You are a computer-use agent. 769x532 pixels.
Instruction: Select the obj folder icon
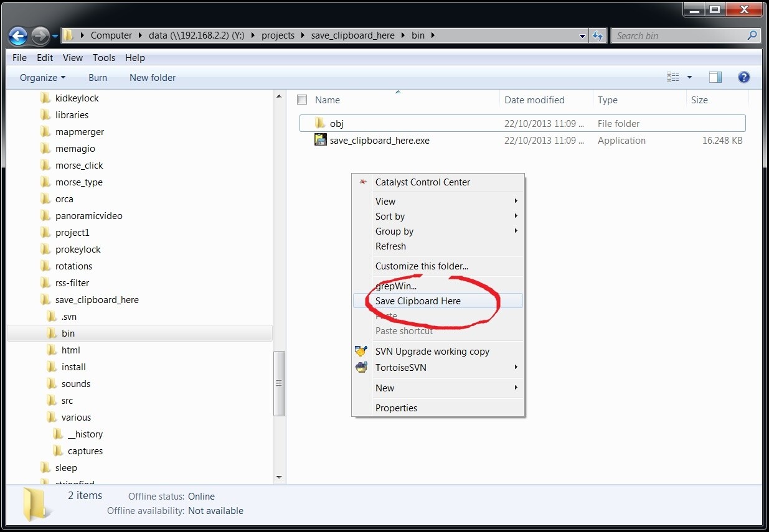[x=321, y=123]
